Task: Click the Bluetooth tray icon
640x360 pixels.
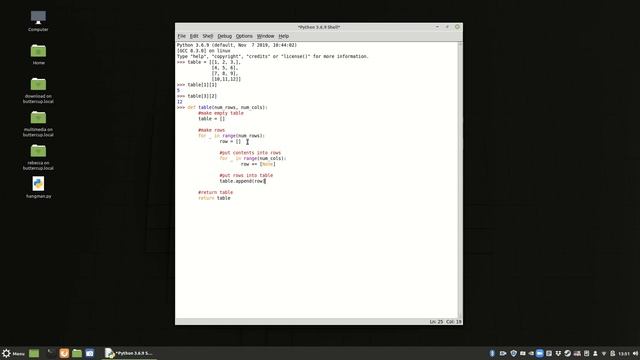Action: (x=492, y=353)
